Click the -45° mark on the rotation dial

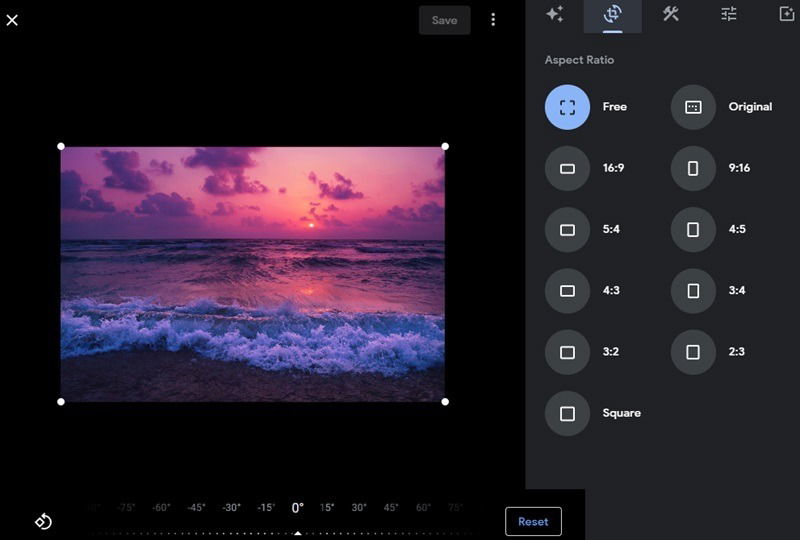pos(196,507)
